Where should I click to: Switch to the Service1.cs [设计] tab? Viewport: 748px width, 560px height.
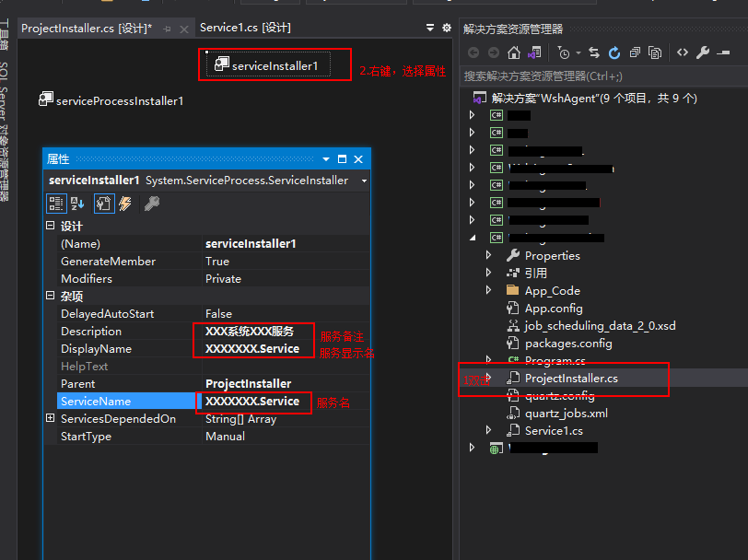(x=245, y=28)
